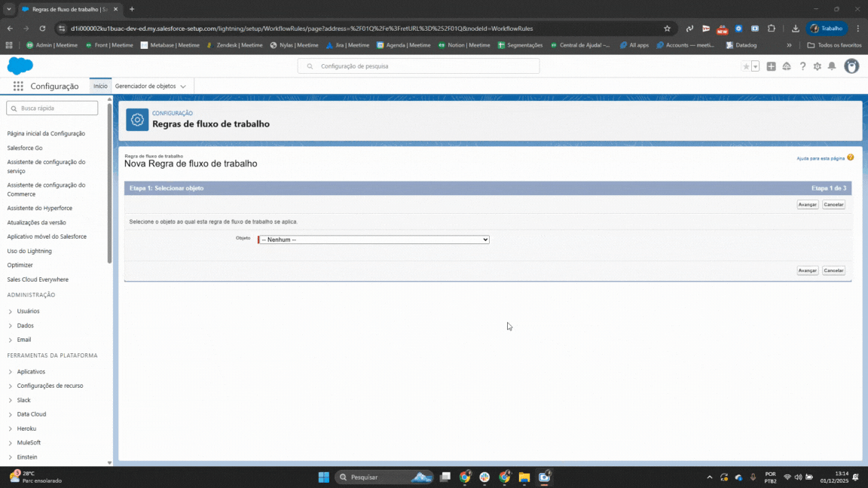Select the Início tab
868x488 pixels.
point(100,86)
